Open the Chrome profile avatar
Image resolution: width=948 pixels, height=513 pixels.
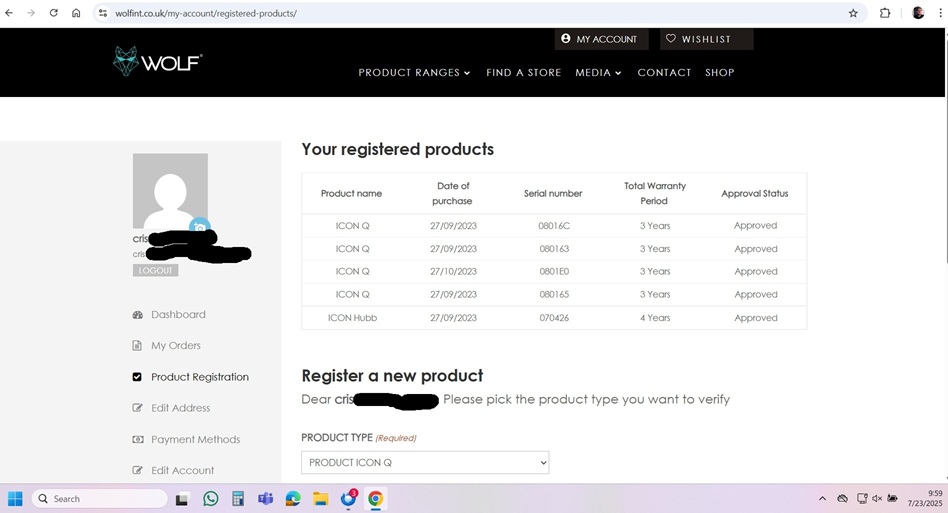918,13
